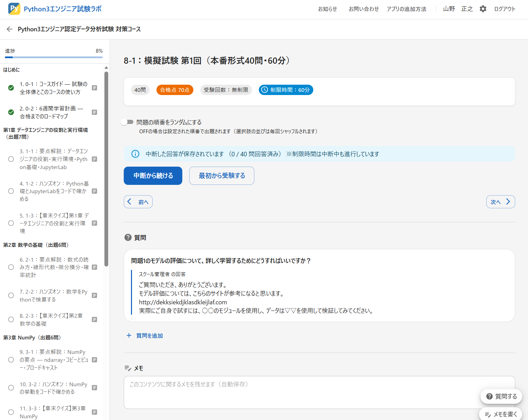
Task: Mark lesson 3-2 completion circle
Action: coord(11,388)
